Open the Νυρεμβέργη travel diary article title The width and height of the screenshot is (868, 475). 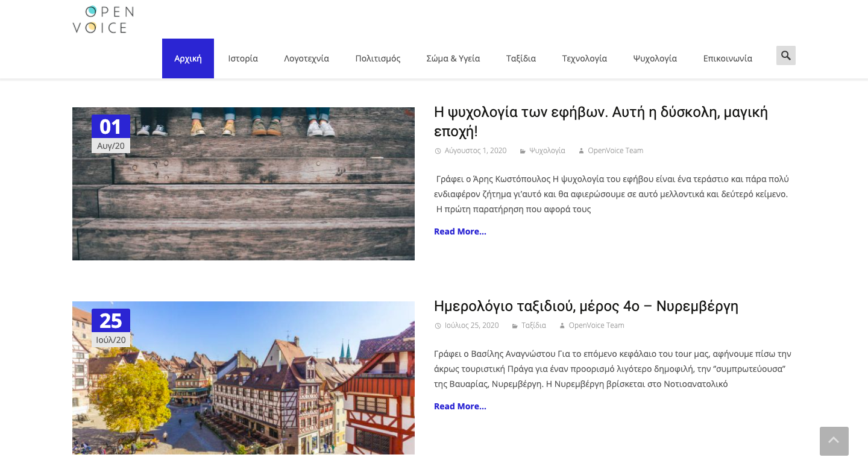[585, 306]
